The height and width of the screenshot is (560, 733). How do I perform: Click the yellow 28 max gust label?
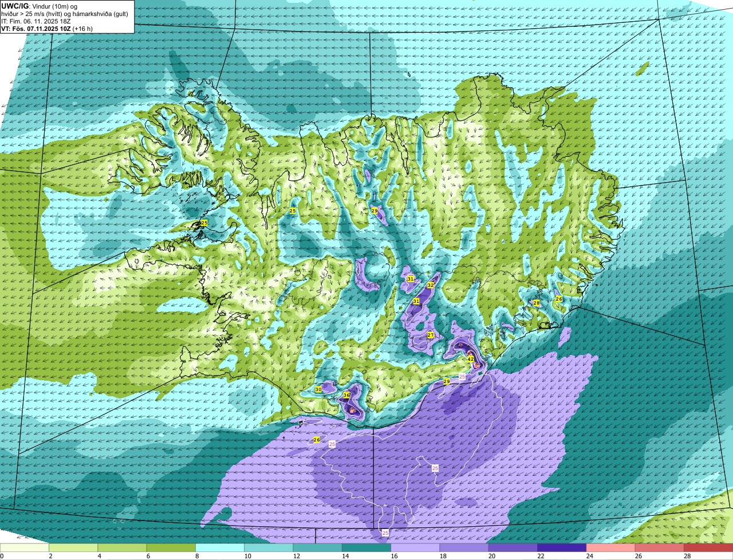(x=537, y=303)
